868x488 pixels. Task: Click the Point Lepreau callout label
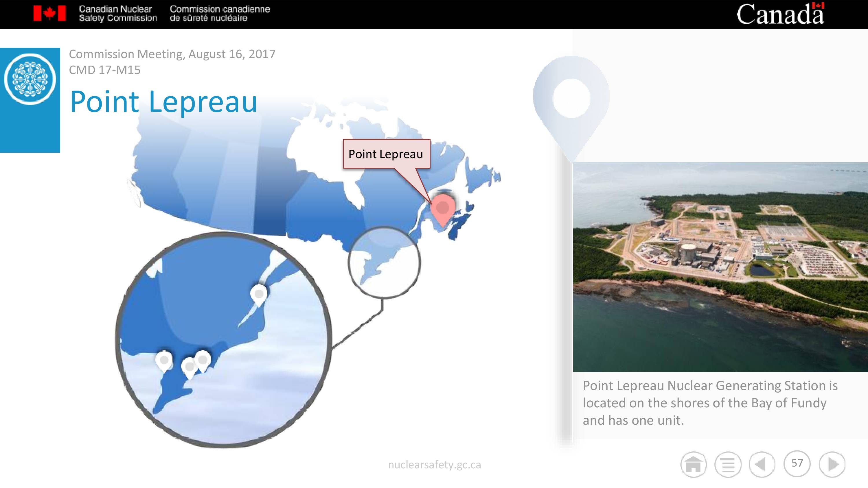pos(386,154)
